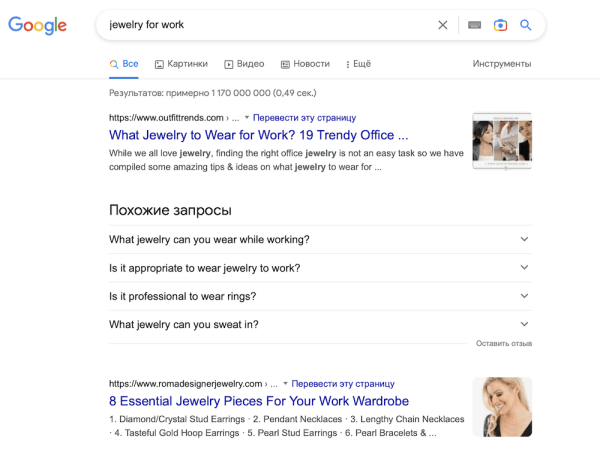Switch to the Картинки tab

click(x=181, y=64)
